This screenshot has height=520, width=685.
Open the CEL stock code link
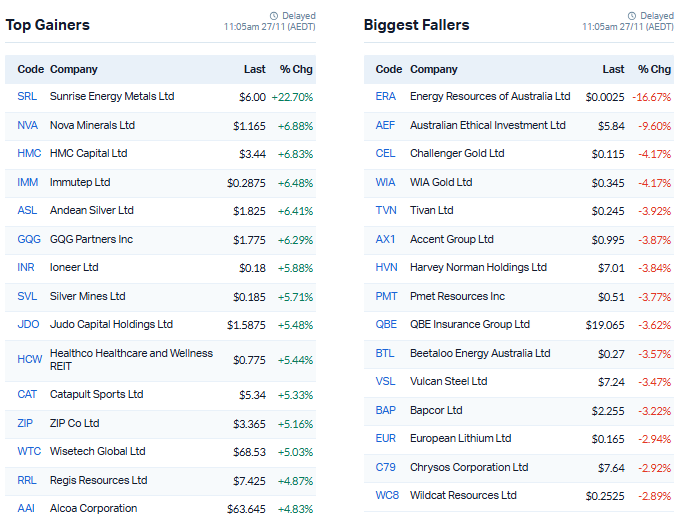click(385, 153)
